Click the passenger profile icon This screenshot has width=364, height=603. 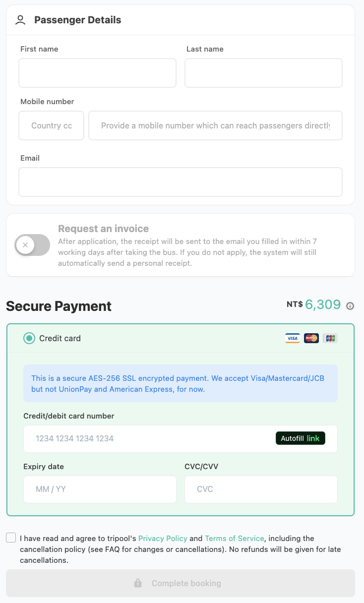tap(20, 20)
